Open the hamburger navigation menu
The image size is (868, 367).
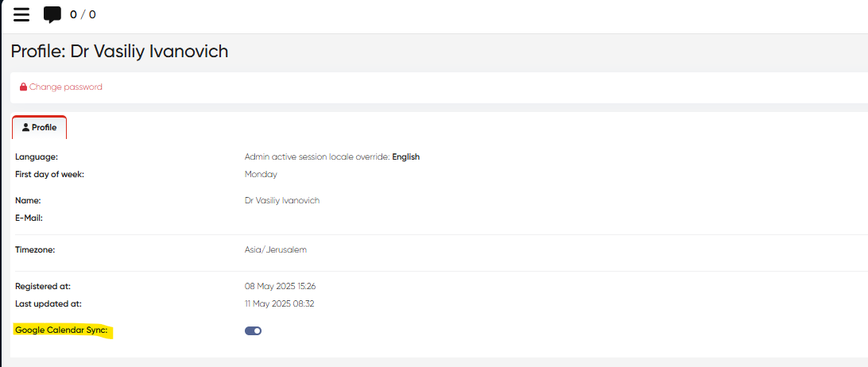pos(21,14)
